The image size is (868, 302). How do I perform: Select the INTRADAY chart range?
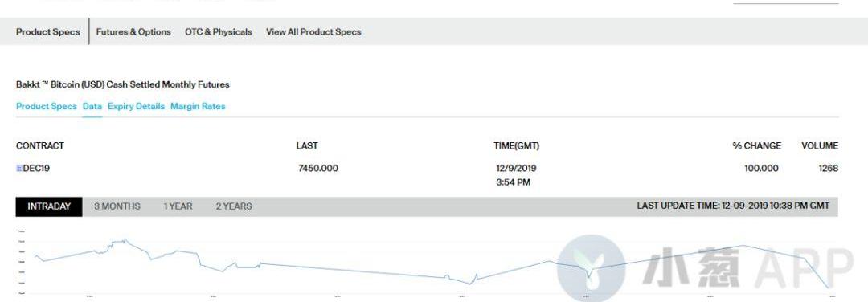49,206
